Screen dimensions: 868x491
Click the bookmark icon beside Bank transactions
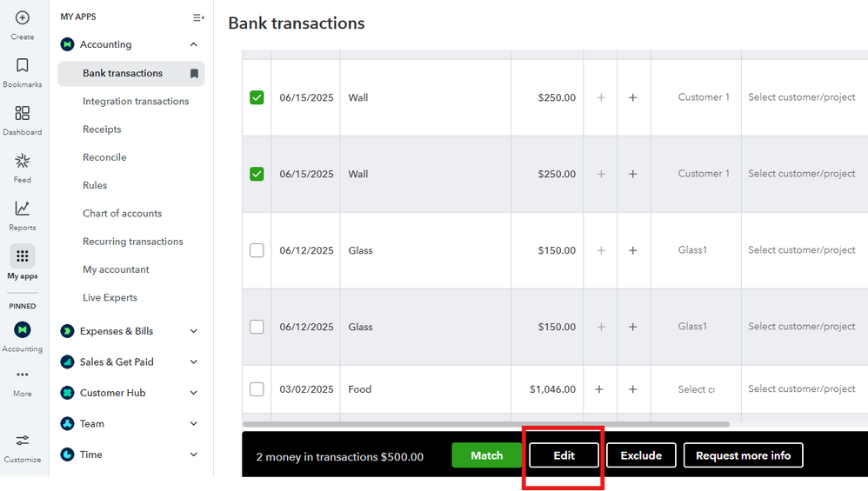[194, 74]
